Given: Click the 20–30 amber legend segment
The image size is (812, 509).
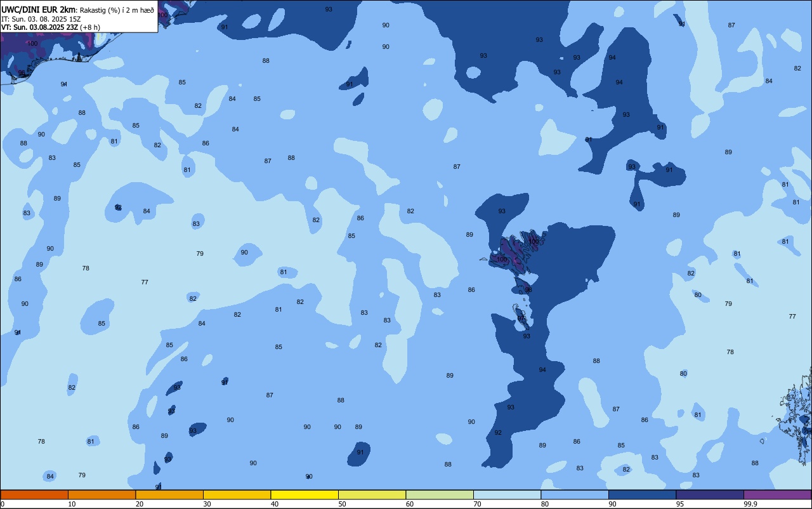Looking at the screenshot, I should tap(169, 494).
